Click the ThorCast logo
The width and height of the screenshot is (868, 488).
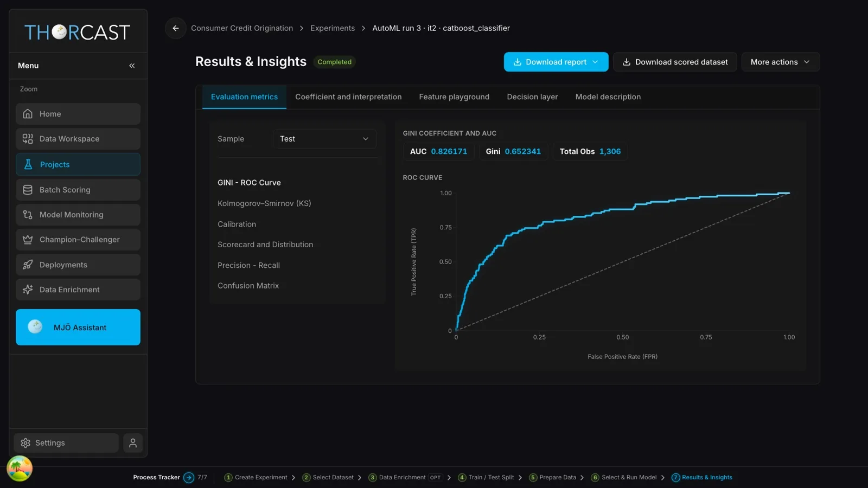click(x=78, y=33)
